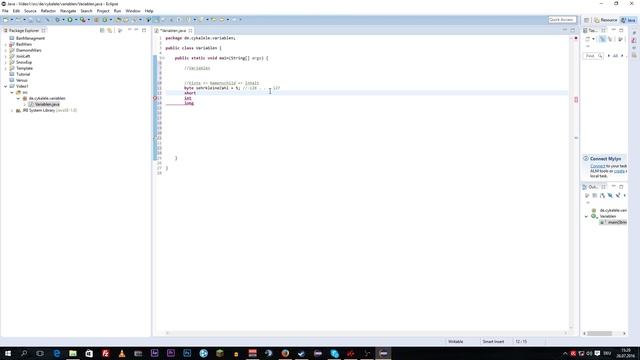The width and height of the screenshot is (640, 360).
Task: Open the Refactor menu
Action: (x=48, y=11)
